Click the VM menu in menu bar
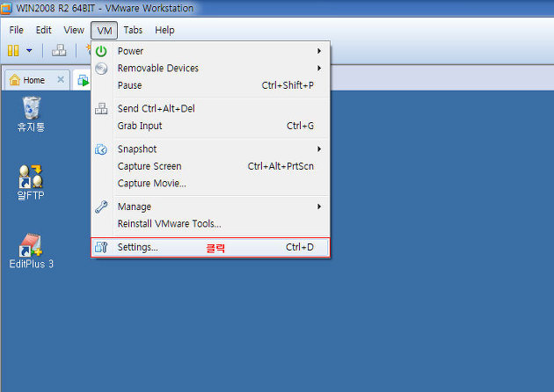The image size is (554, 392). tap(105, 31)
